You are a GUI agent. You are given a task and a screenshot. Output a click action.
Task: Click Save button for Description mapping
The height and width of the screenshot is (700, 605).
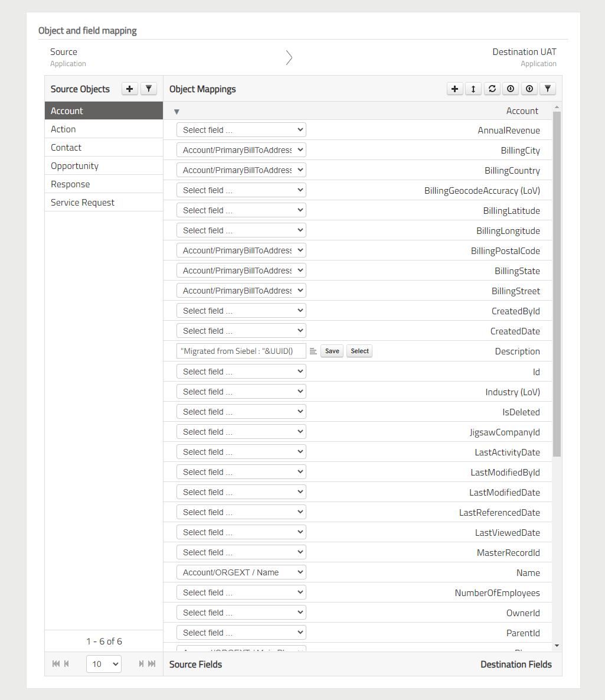click(x=332, y=351)
